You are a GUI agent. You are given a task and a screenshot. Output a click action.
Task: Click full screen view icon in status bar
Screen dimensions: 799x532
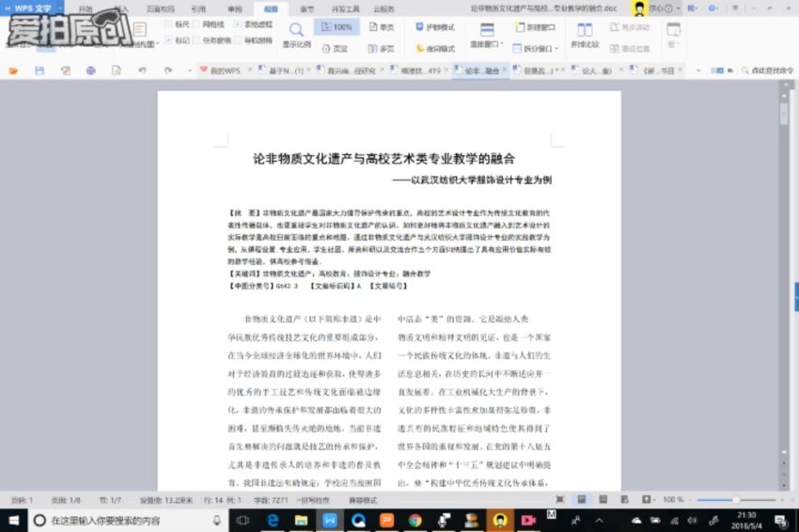point(559,500)
